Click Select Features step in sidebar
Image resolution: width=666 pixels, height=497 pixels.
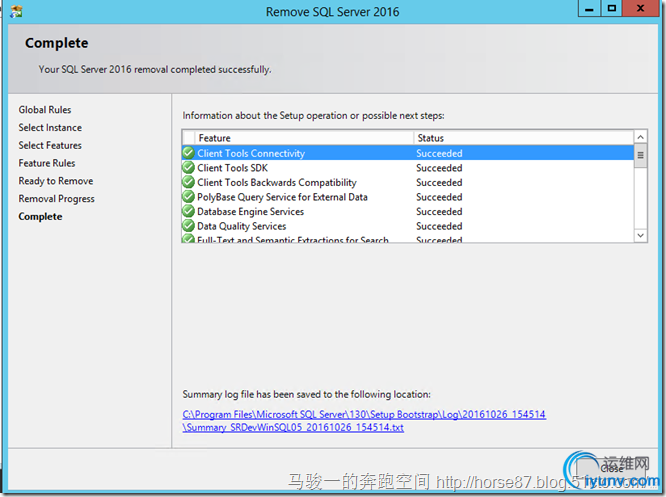(50, 145)
